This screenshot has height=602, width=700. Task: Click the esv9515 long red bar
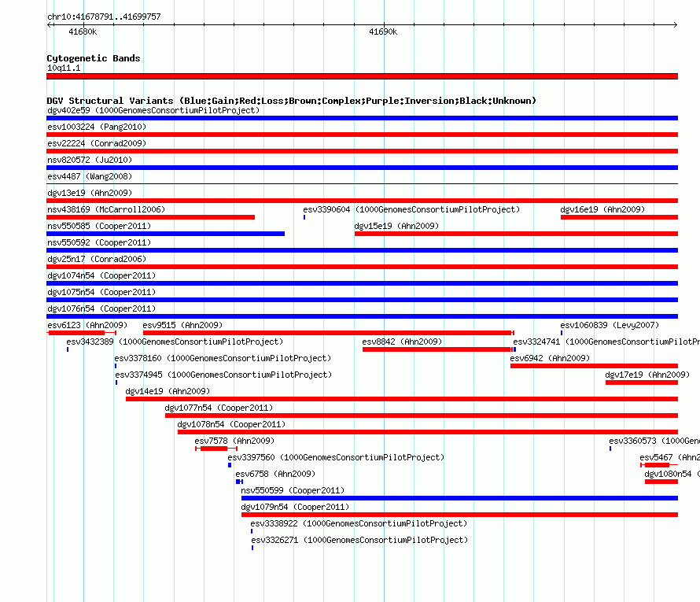point(329,333)
